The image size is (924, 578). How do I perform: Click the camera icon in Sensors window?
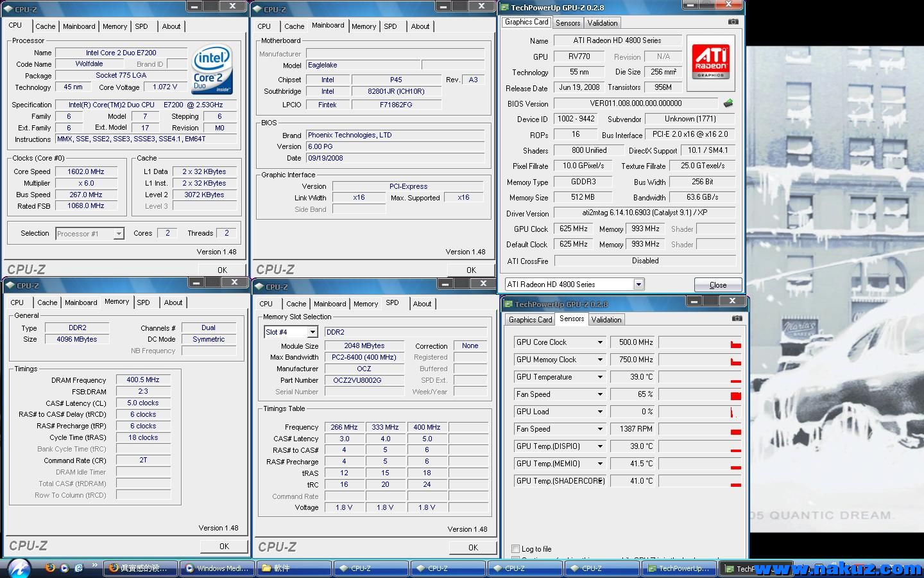737,319
